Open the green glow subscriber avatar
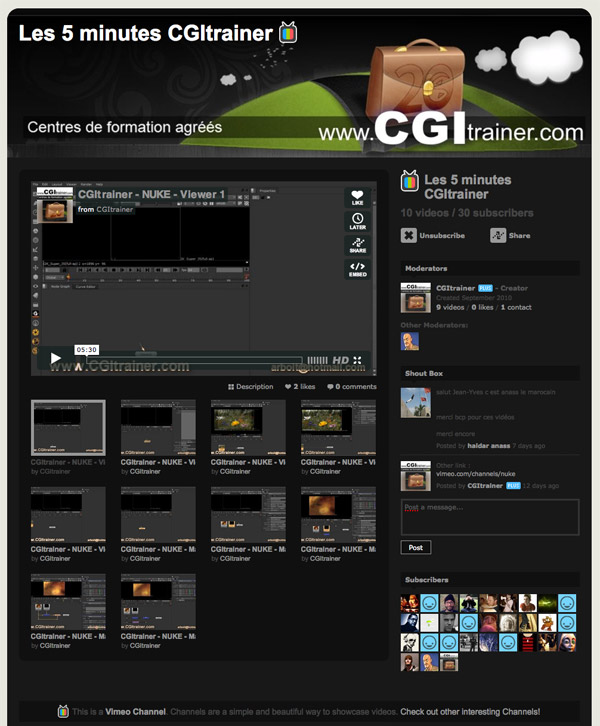The width and height of the screenshot is (600, 726). (547, 603)
